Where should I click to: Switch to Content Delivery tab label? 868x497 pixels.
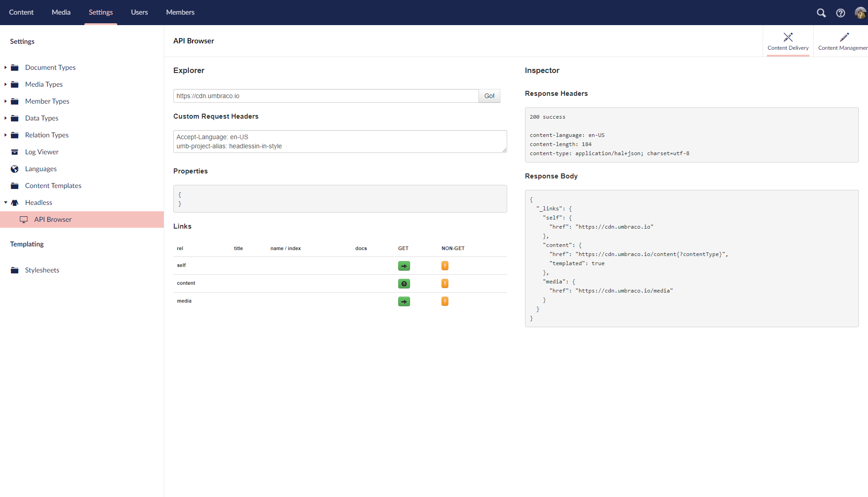[x=788, y=48]
